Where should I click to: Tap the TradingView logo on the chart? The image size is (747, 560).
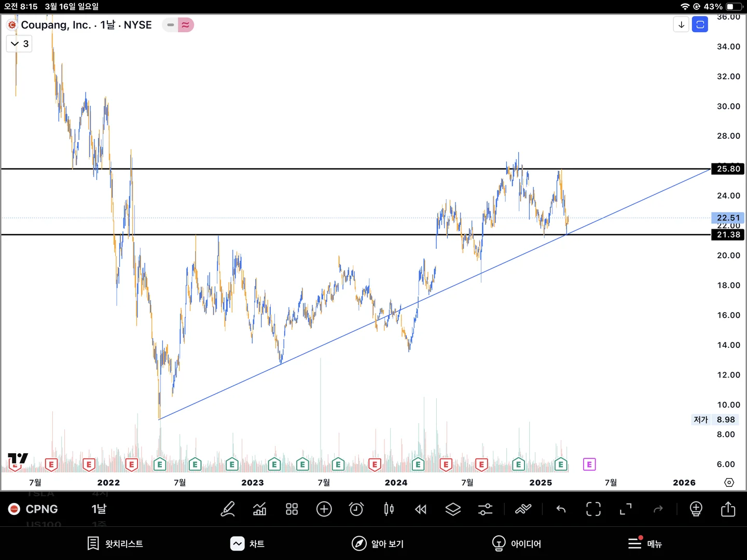point(18,459)
